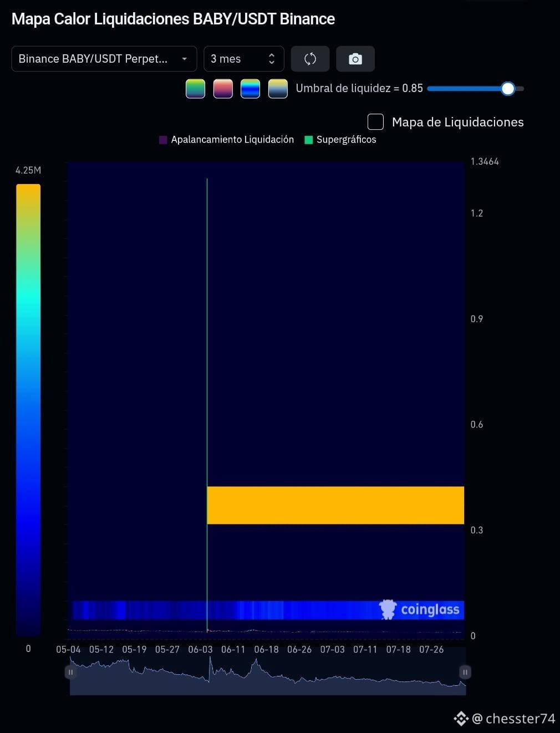Select the green-blue color theme swatch

tap(195, 89)
